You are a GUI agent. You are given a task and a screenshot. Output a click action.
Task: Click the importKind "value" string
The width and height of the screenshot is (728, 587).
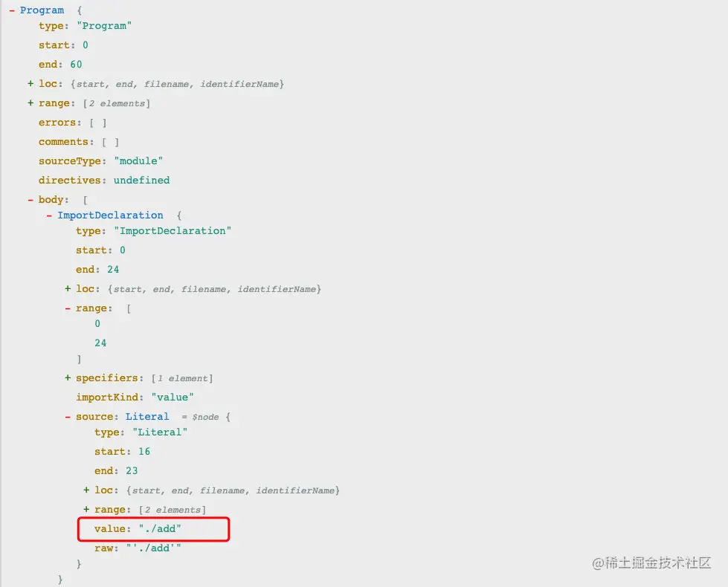173,398
